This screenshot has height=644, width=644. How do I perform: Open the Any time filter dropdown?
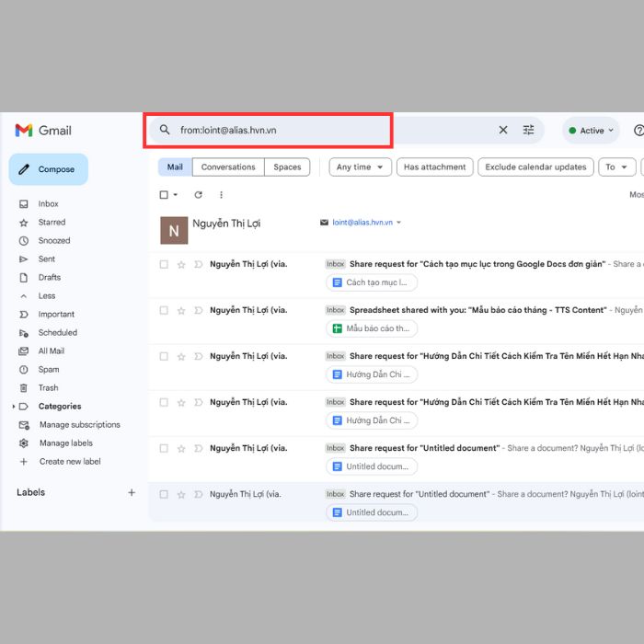(x=361, y=167)
